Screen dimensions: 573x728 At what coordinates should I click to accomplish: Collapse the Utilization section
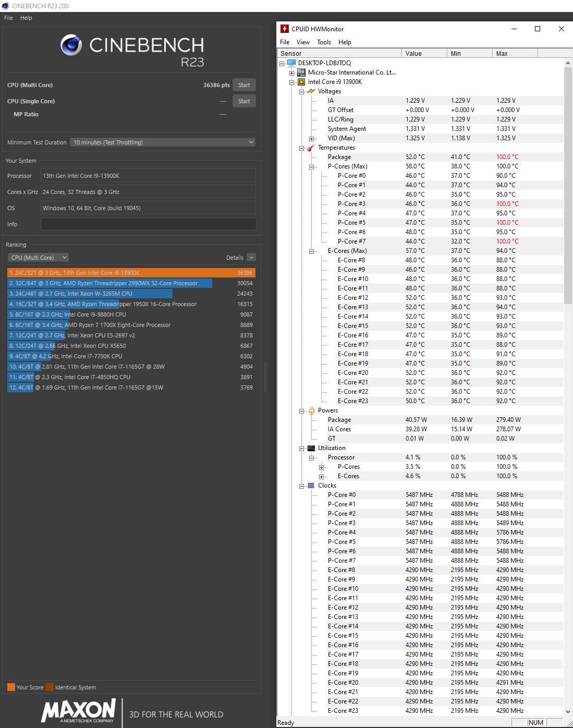pyautogui.click(x=302, y=448)
